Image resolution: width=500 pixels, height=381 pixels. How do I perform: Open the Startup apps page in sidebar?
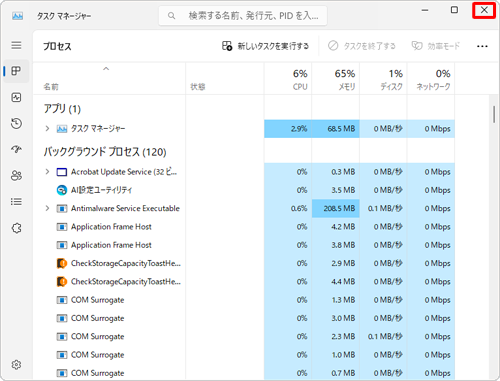16,149
